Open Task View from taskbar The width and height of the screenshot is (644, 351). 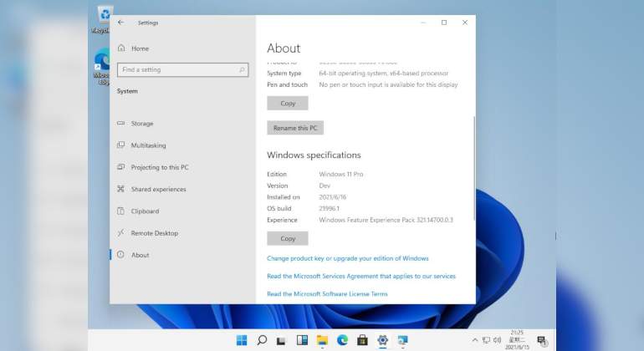[281, 340]
